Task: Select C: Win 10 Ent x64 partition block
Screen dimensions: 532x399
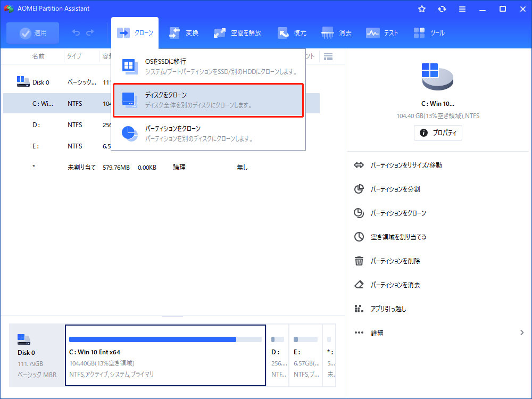Action: click(x=165, y=355)
